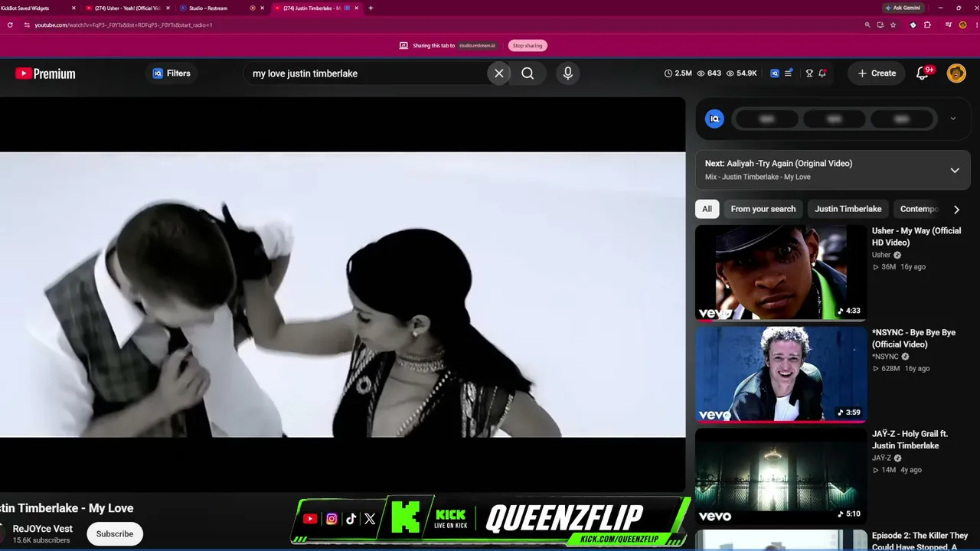Viewport: 980px width, 551px height.
Task: Open the Chrome profile avatar
Action: click(962, 24)
